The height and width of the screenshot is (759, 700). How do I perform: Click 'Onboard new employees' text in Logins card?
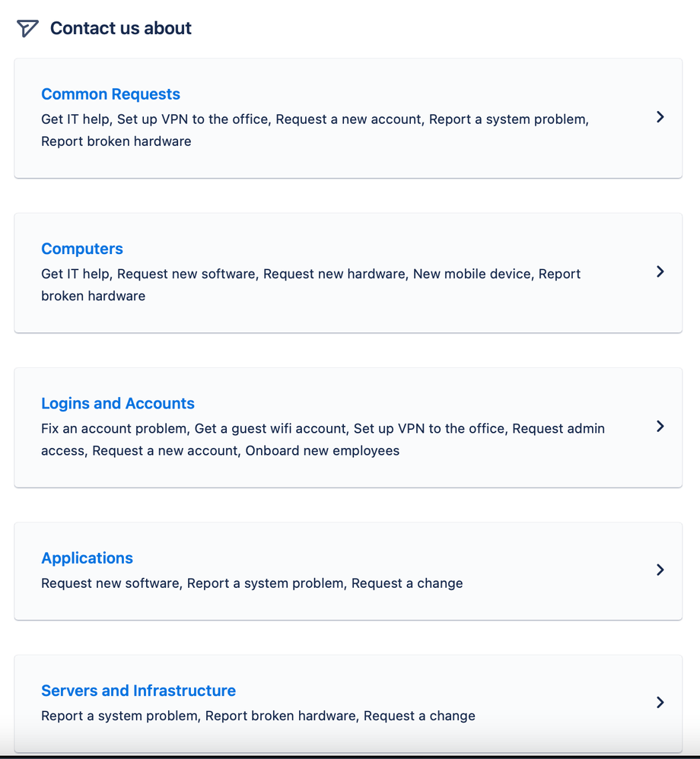point(323,451)
